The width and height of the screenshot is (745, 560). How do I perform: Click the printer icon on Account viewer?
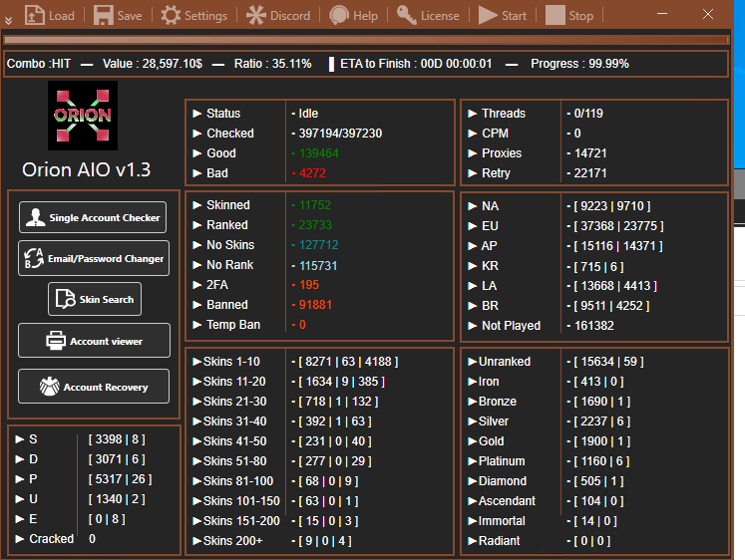click(56, 340)
